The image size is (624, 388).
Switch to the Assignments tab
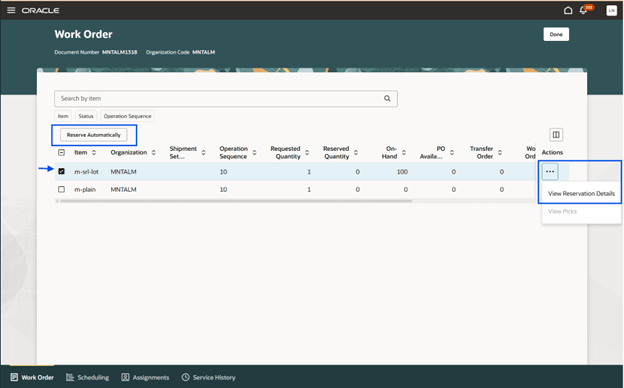(145, 377)
